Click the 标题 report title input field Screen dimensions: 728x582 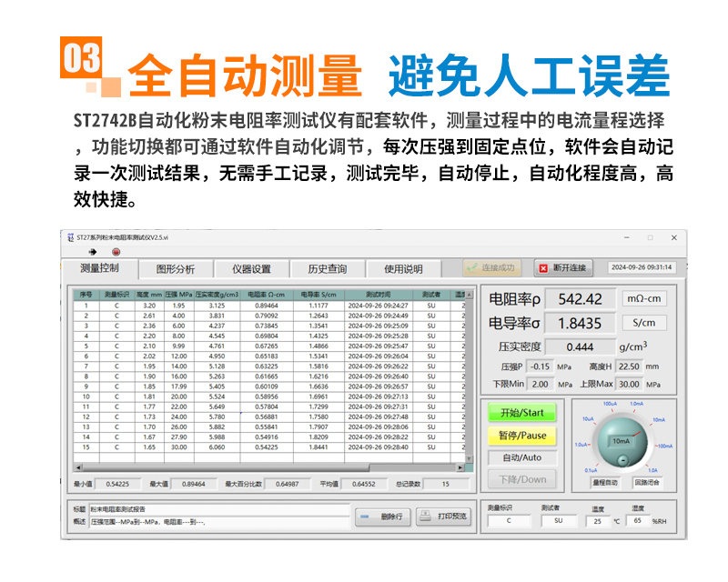click(x=218, y=509)
